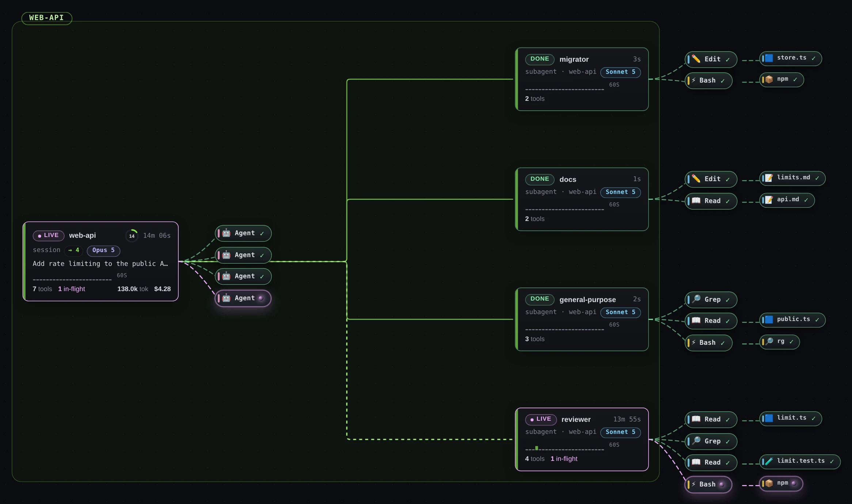This screenshot has height=504, width=852.
Task: Click the public.ts file node
Action: (x=792, y=320)
